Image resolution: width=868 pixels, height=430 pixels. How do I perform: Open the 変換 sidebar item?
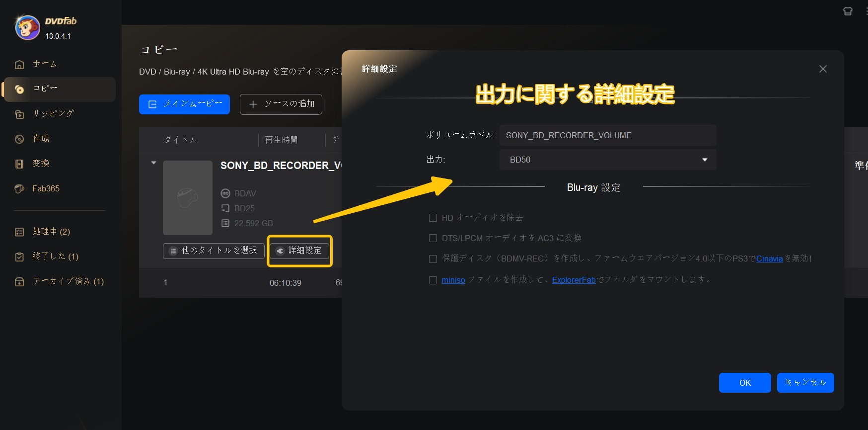pyautogui.click(x=60, y=164)
